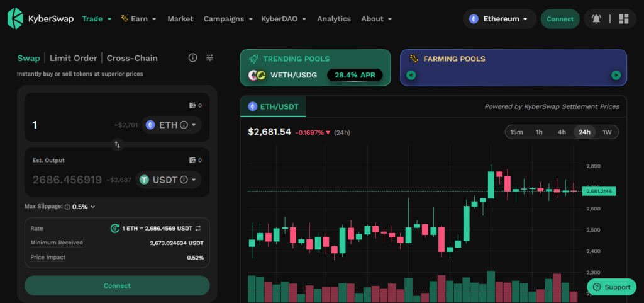The height and width of the screenshot is (303, 644).
Task: Open the Trending Pools card
Action: click(x=316, y=67)
